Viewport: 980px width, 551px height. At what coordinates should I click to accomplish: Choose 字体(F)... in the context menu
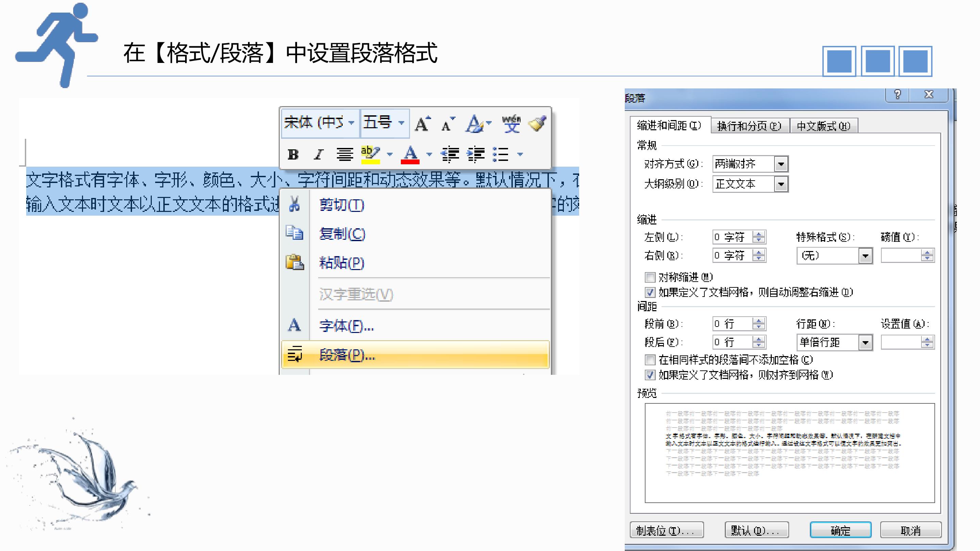click(x=415, y=325)
